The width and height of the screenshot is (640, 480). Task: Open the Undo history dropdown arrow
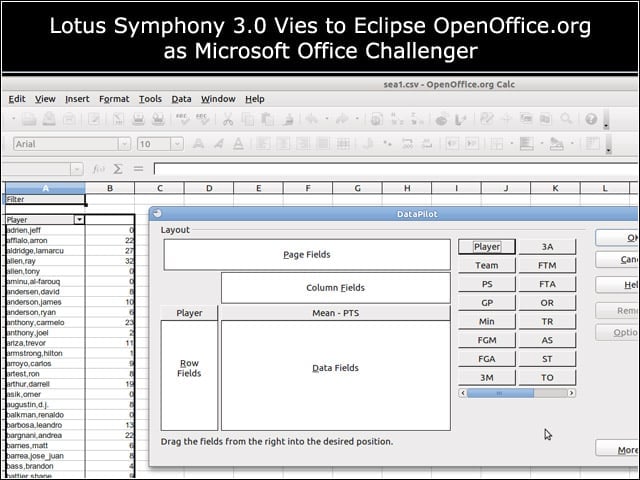(327, 119)
